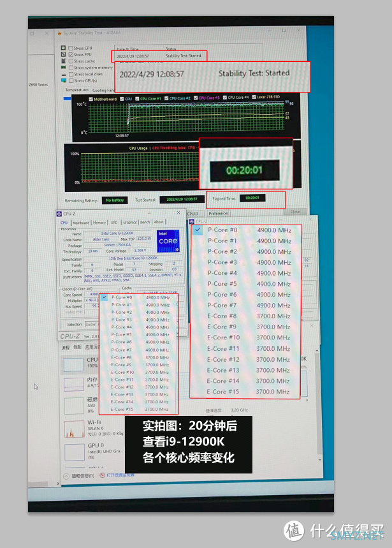The width and height of the screenshot is (392, 548).
Task: Toggle the CPU Core #3 legend checkbox
Action: click(196, 98)
